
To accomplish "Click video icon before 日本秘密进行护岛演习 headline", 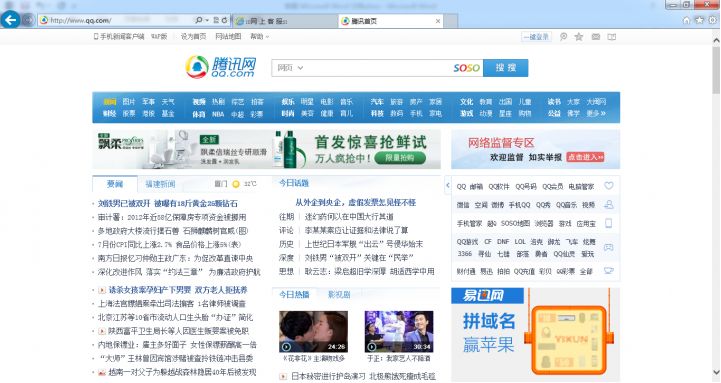I will pos(283,376).
